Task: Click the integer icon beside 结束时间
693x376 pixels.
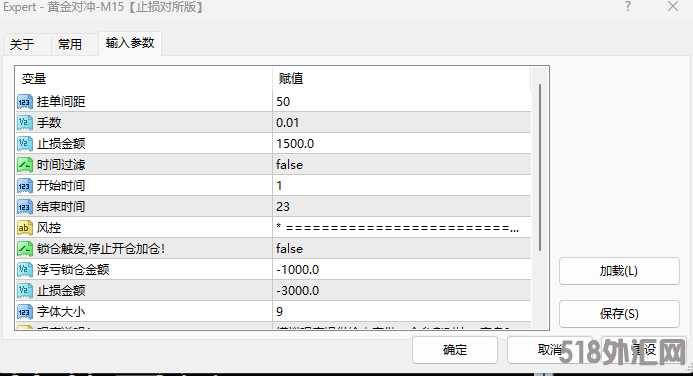Action: coord(25,207)
